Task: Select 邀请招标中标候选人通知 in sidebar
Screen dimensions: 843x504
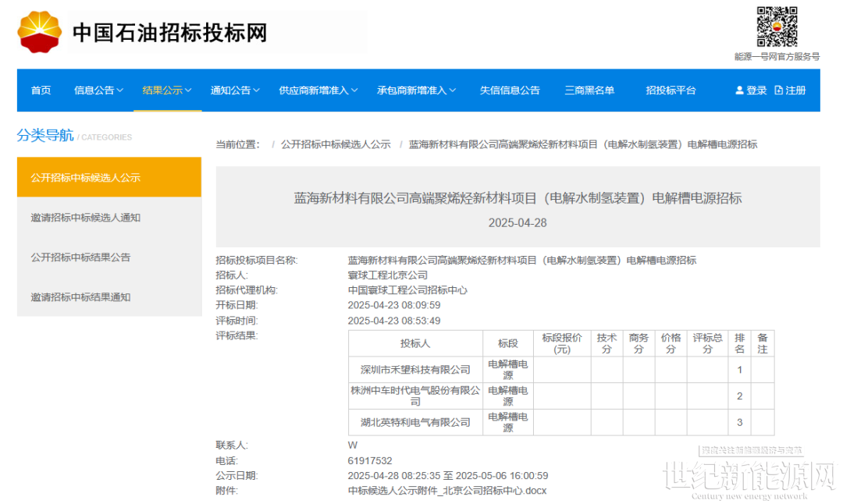Action: (x=109, y=217)
